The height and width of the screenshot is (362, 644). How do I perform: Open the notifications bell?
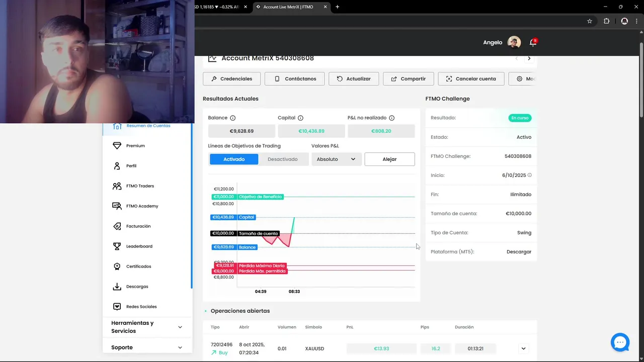pyautogui.click(x=533, y=43)
